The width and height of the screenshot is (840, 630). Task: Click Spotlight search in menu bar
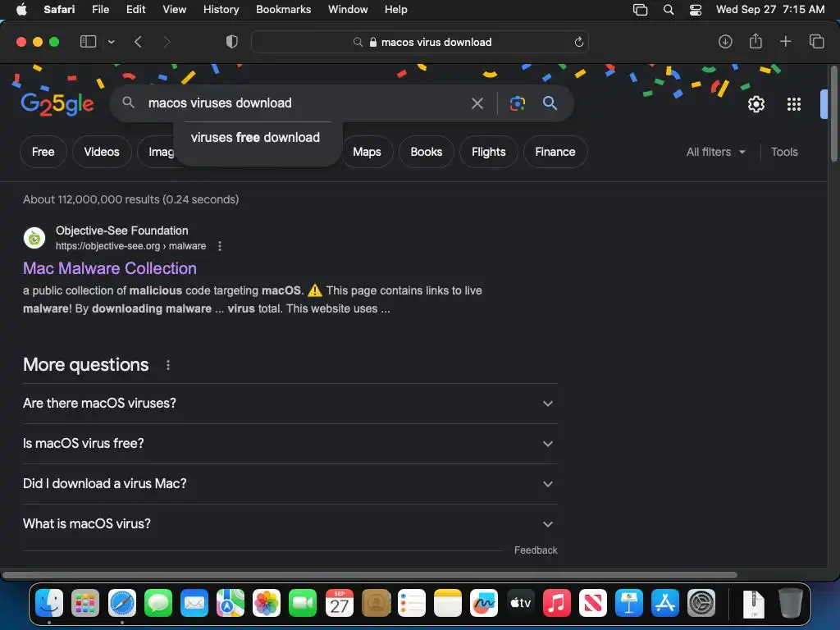click(x=668, y=10)
